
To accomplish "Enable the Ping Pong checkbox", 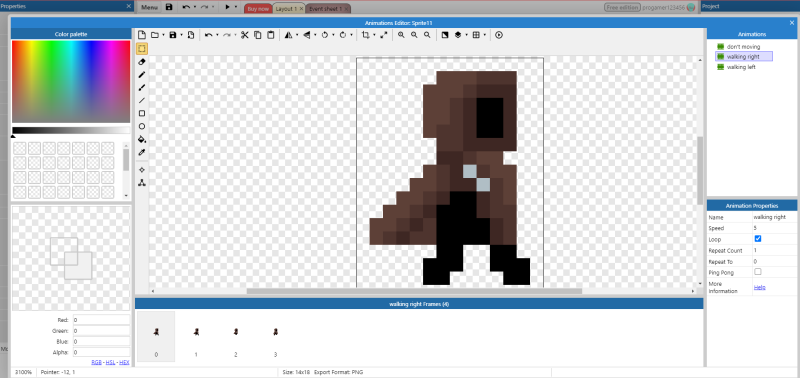I will coord(758,271).
